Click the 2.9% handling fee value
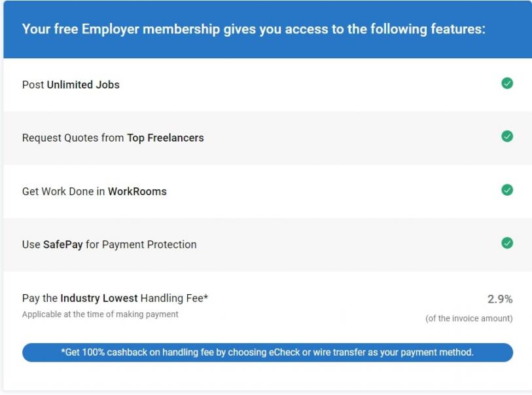 (500, 299)
